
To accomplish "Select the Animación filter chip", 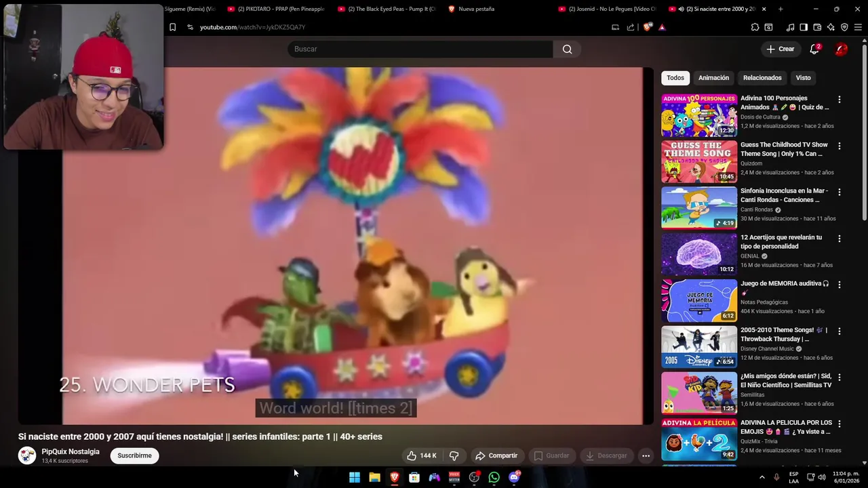I will click(x=713, y=78).
